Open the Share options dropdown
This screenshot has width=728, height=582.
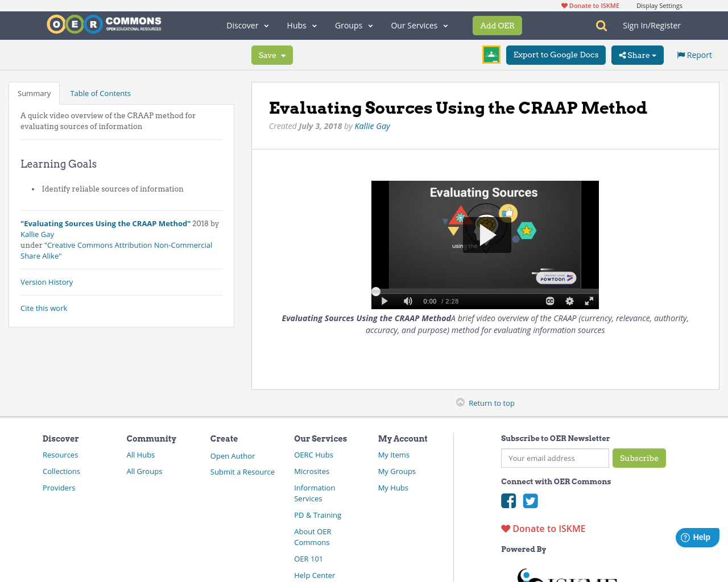[x=637, y=55]
